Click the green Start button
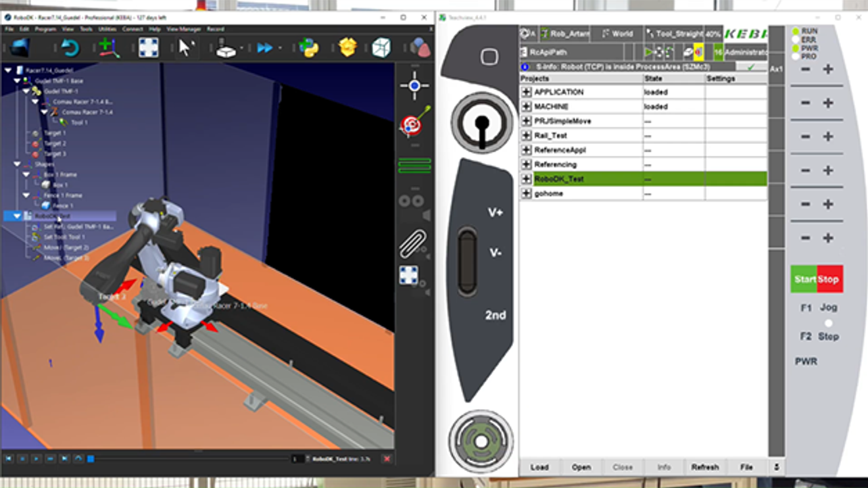This screenshot has width=868, height=488. (x=804, y=280)
